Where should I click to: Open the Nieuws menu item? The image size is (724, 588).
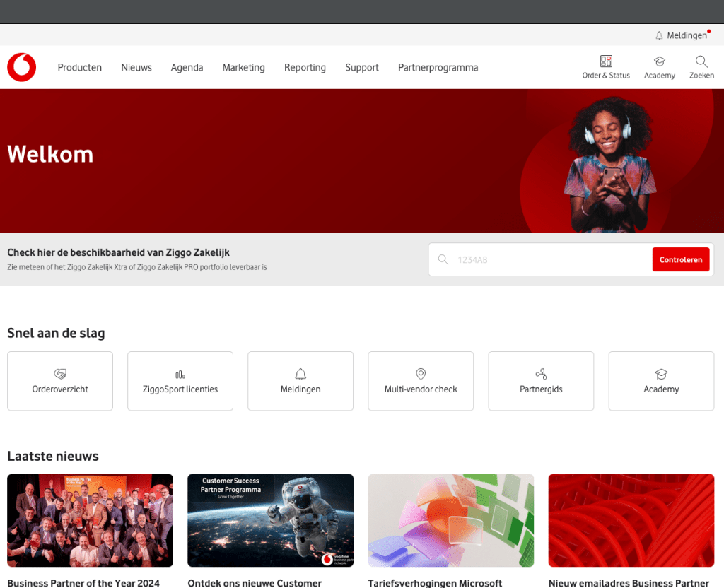tap(136, 68)
